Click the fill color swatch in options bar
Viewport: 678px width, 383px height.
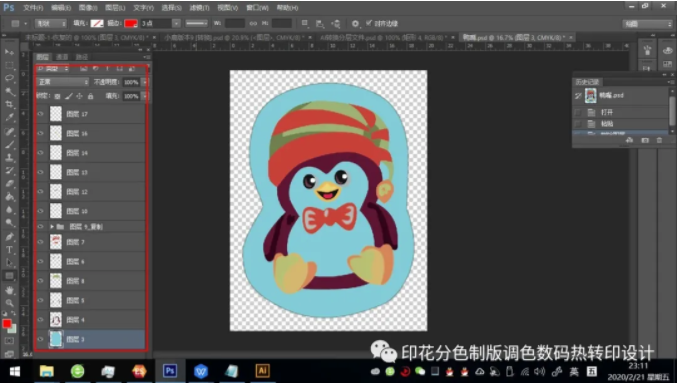point(96,24)
